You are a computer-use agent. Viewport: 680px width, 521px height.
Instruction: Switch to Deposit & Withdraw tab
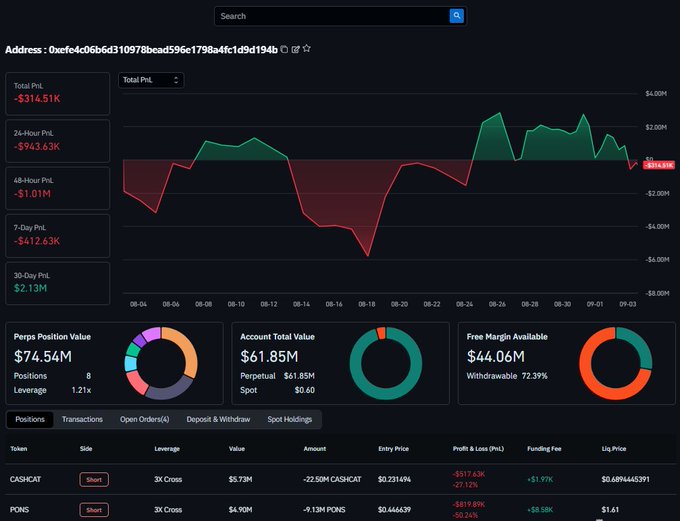pos(218,419)
